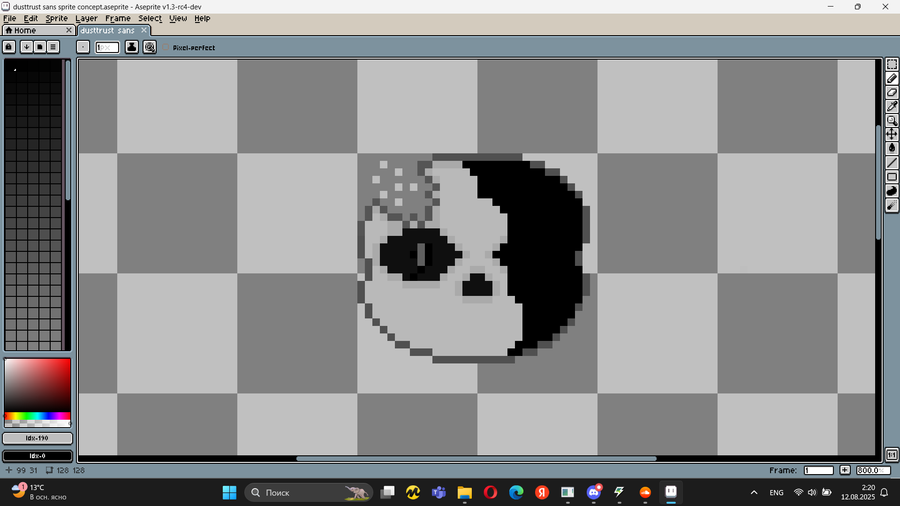Open the palette presets icon

coord(40,47)
